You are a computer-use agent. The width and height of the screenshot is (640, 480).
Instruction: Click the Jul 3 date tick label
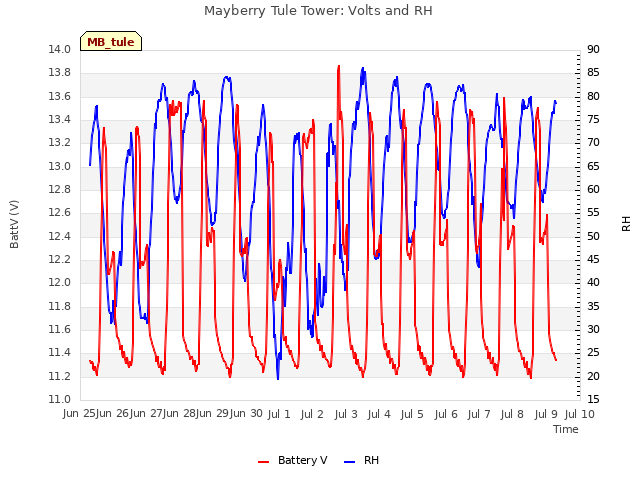click(346, 414)
